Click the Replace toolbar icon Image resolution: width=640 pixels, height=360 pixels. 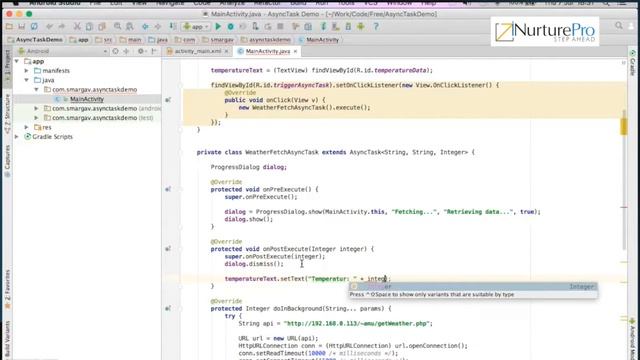coord(130,27)
